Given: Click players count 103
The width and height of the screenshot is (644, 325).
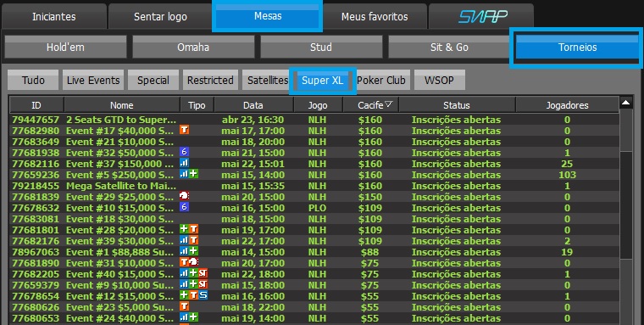Looking at the screenshot, I should [x=567, y=175].
